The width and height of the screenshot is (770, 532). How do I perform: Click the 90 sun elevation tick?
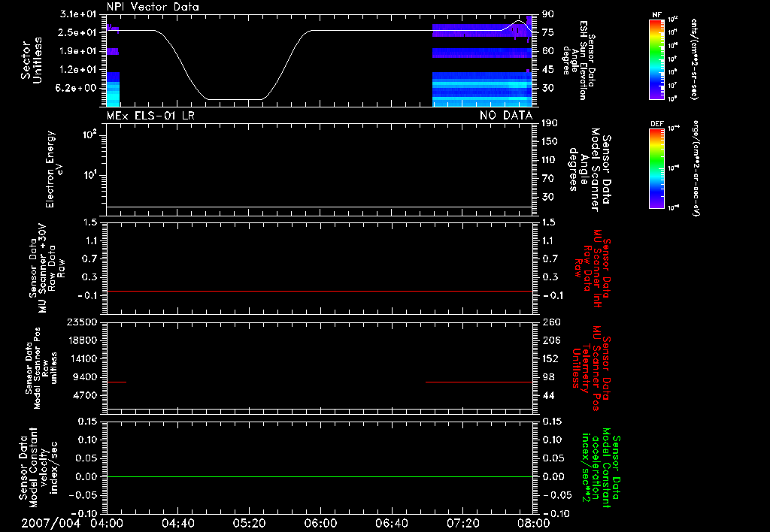pyautogui.click(x=548, y=14)
